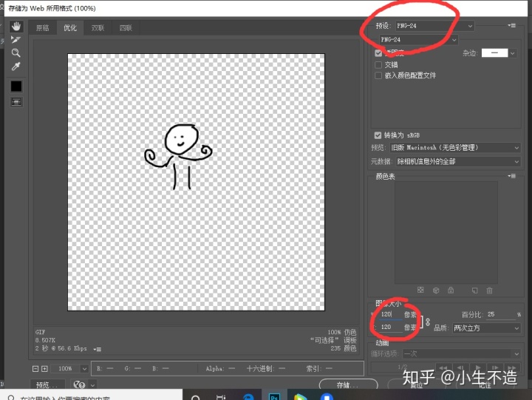This screenshot has width=532, height=400.
Task: Open the 预设 PNG-24 dropdown
Action: [434, 26]
